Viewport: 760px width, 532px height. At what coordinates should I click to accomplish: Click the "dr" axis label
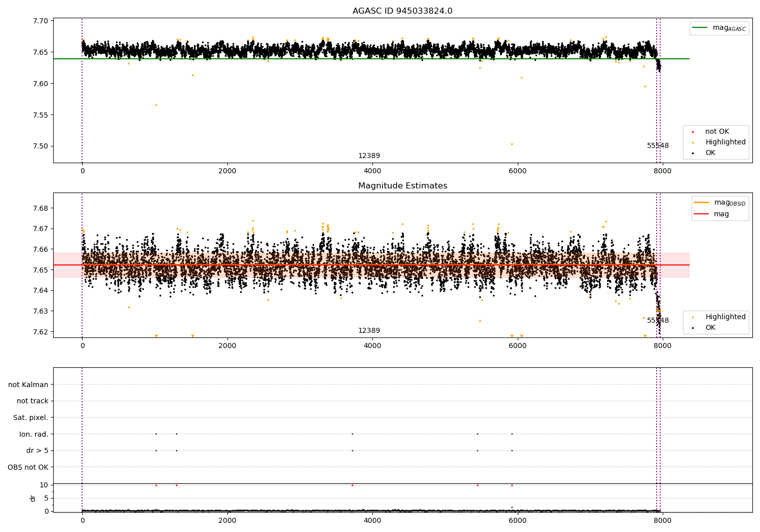33,498
